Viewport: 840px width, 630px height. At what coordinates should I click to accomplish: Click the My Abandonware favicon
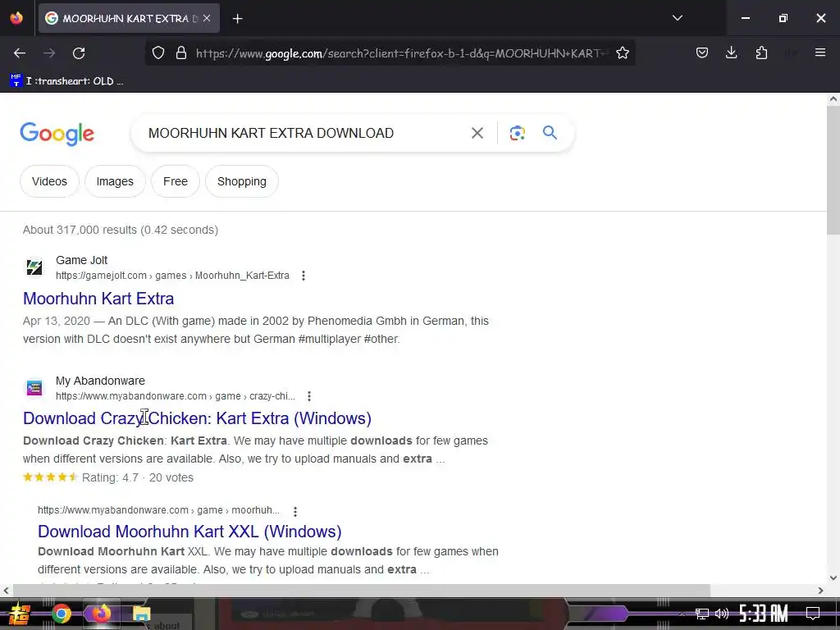[34, 387]
